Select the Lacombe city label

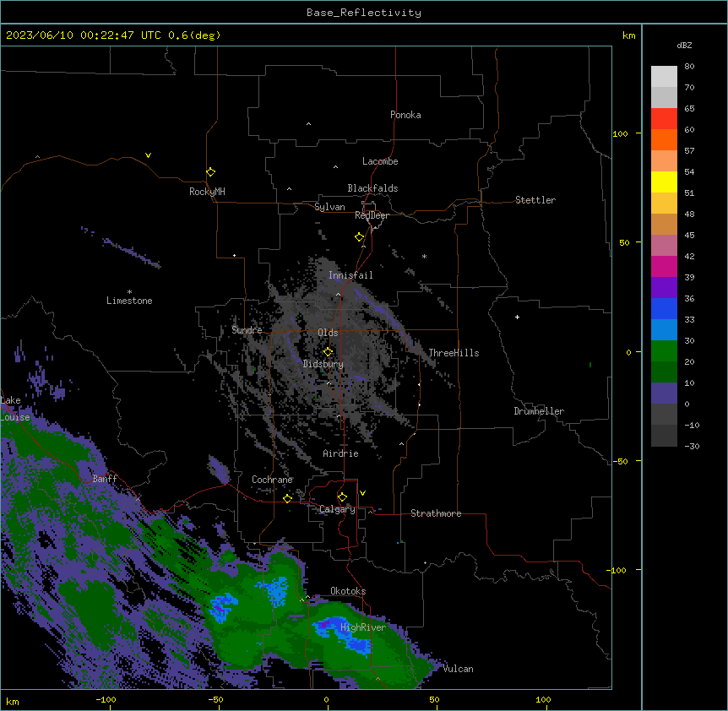point(380,161)
